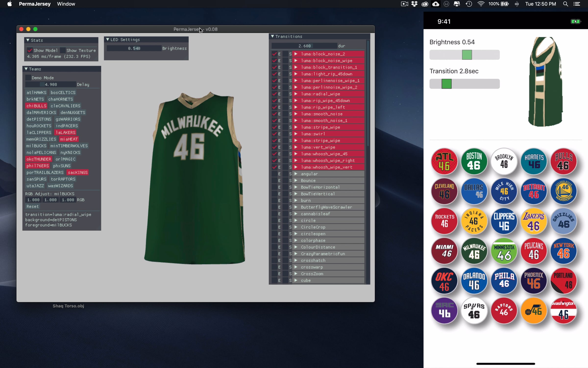Select the milBUCKS team button
The image size is (588, 368).
point(36,146)
